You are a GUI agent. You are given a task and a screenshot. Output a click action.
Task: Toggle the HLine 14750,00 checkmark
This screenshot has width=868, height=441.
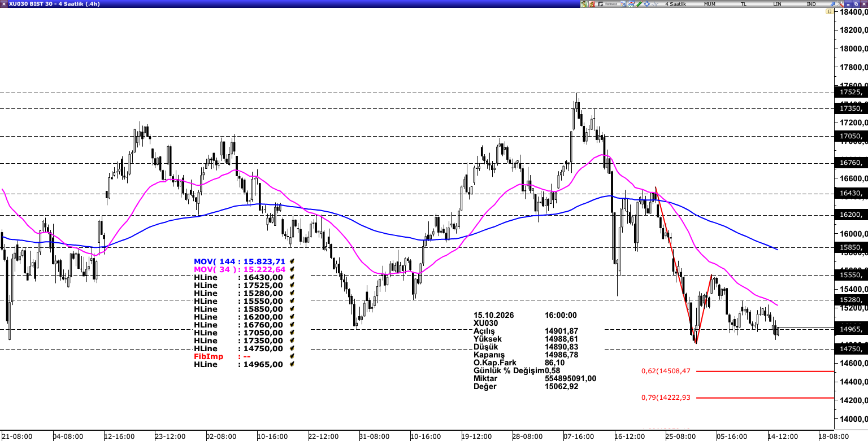click(292, 348)
